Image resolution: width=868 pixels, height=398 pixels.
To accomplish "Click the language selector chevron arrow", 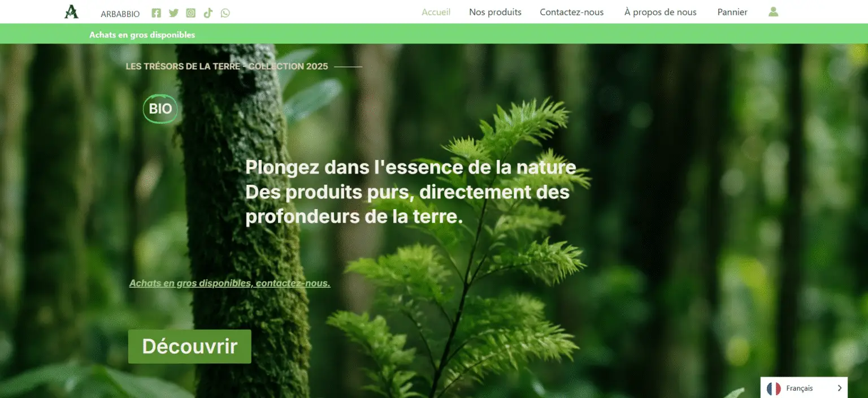I will [839, 388].
